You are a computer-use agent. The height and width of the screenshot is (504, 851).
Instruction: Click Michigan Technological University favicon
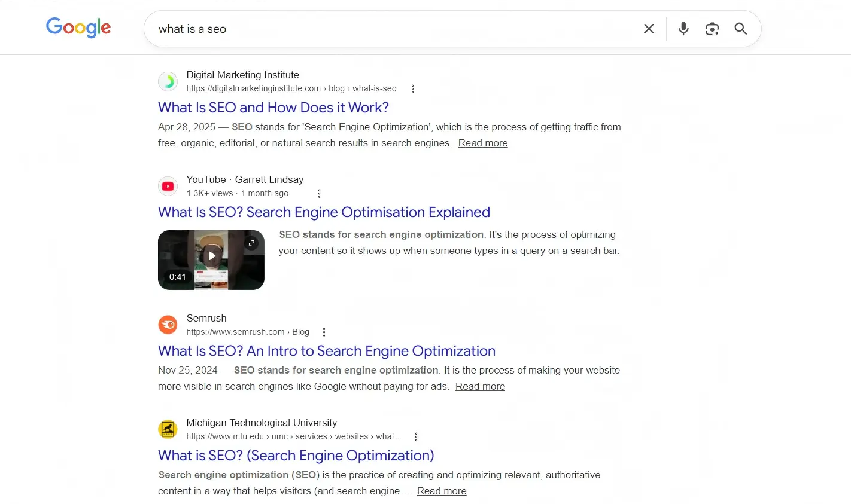pos(168,429)
